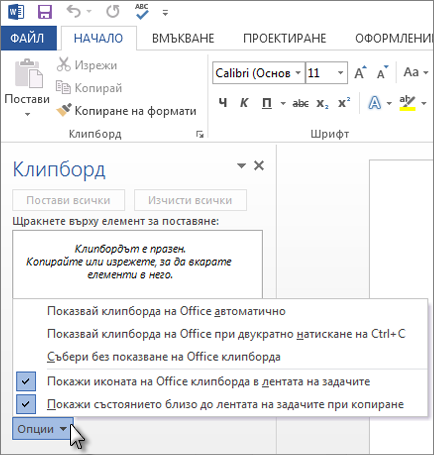Undo the last action

point(74,12)
